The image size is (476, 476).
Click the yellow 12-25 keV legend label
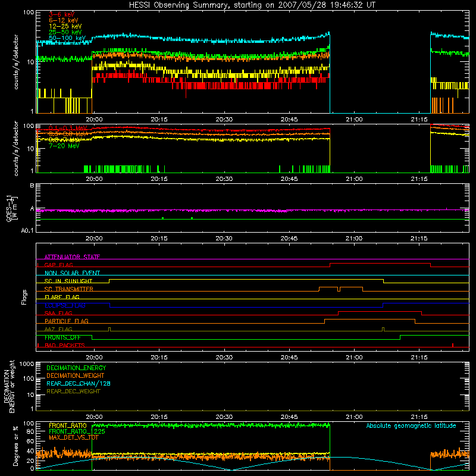[x=65, y=26]
